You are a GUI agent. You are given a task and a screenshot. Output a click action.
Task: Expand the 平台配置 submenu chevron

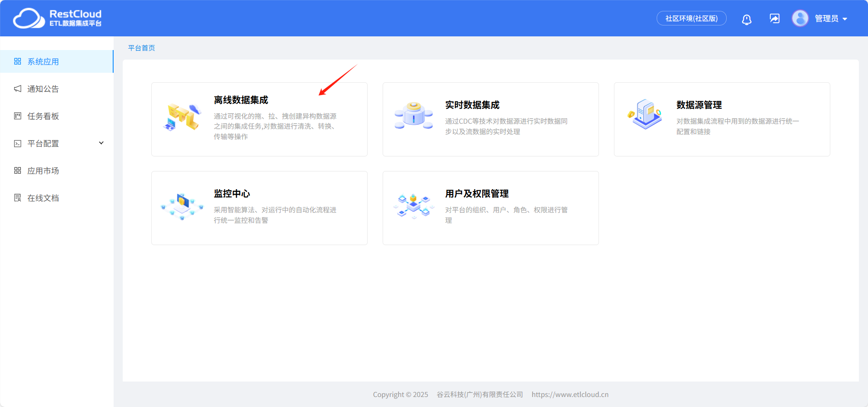(101, 143)
